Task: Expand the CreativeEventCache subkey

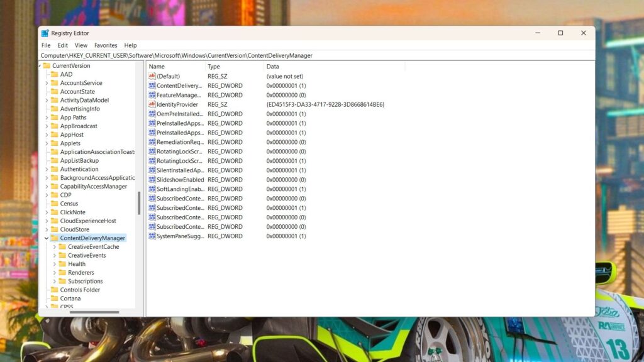Action: 54,246
